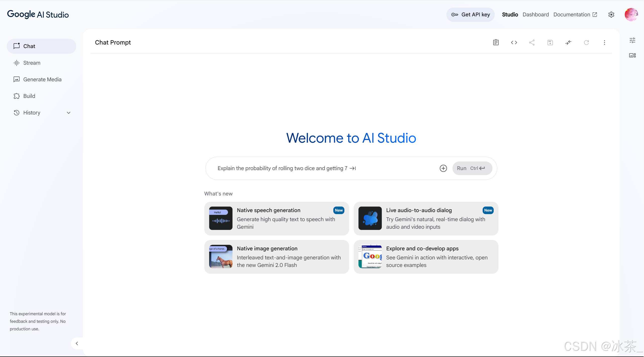The width and height of the screenshot is (644, 357).
Task: Open the Native speech generation card
Action: pos(277,218)
